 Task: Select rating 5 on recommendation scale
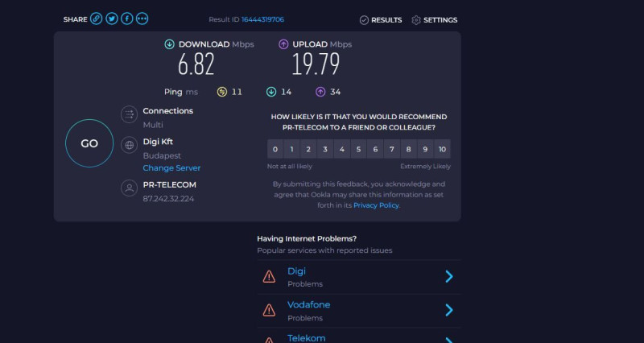[359, 149]
